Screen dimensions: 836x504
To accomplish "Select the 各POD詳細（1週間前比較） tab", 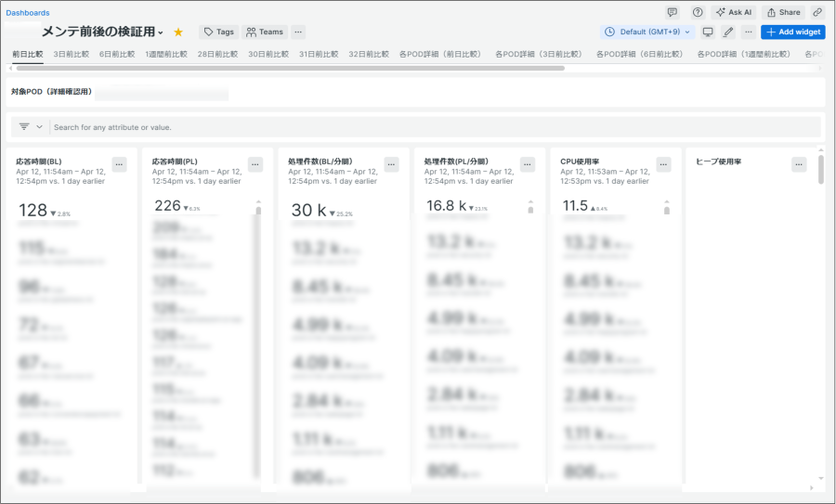I will point(746,55).
